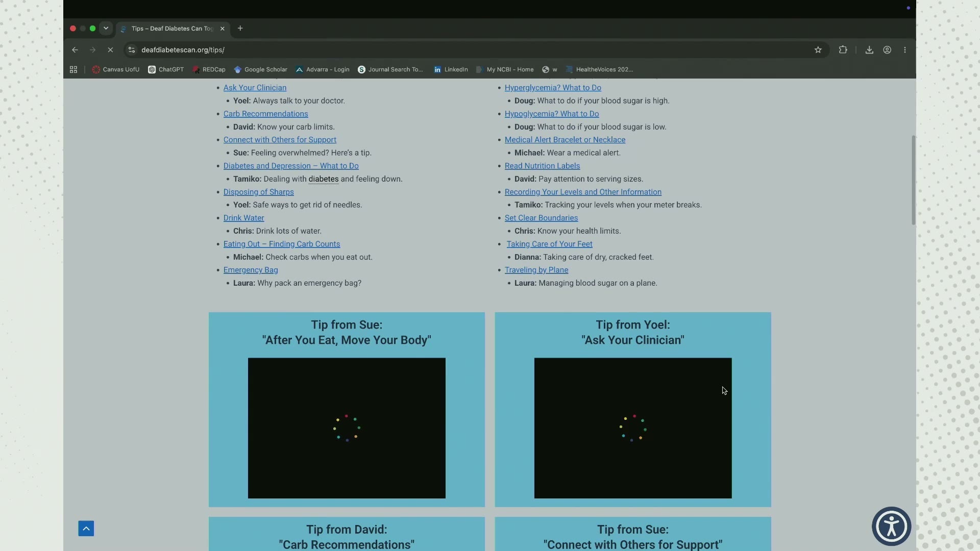Expand the tab search dropdown arrow
This screenshot has width=980, height=551.
tap(106, 29)
